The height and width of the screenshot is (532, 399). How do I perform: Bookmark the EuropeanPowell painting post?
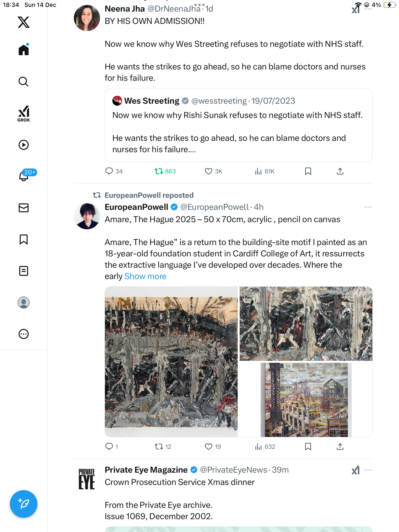(x=308, y=447)
